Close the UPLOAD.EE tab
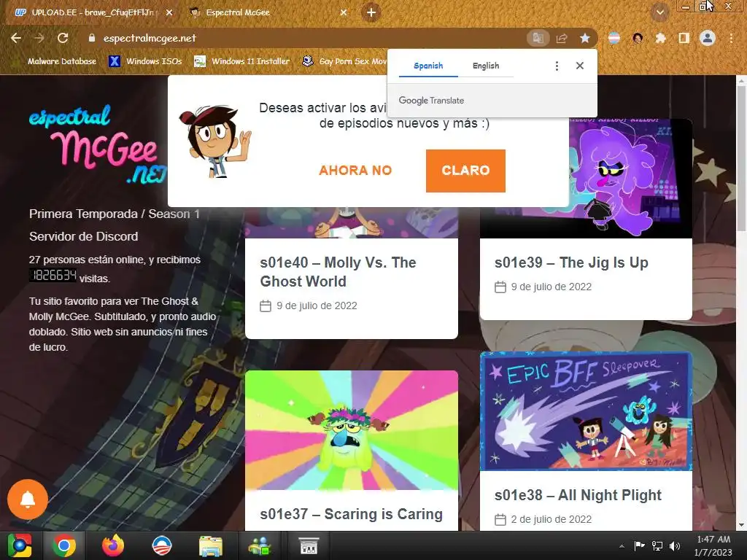 pyautogui.click(x=169, y=13)
